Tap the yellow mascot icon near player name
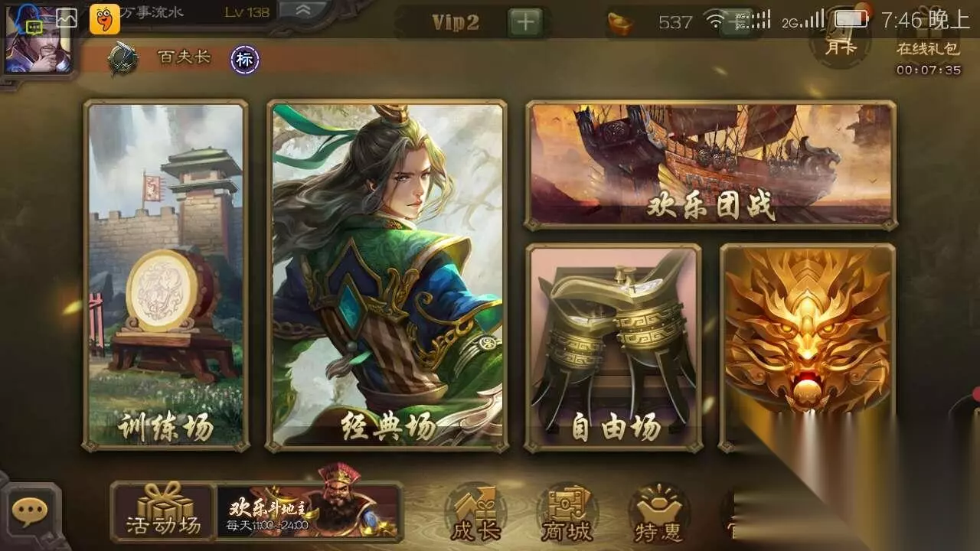The image size is (980, 551). (x=105, y=18)
